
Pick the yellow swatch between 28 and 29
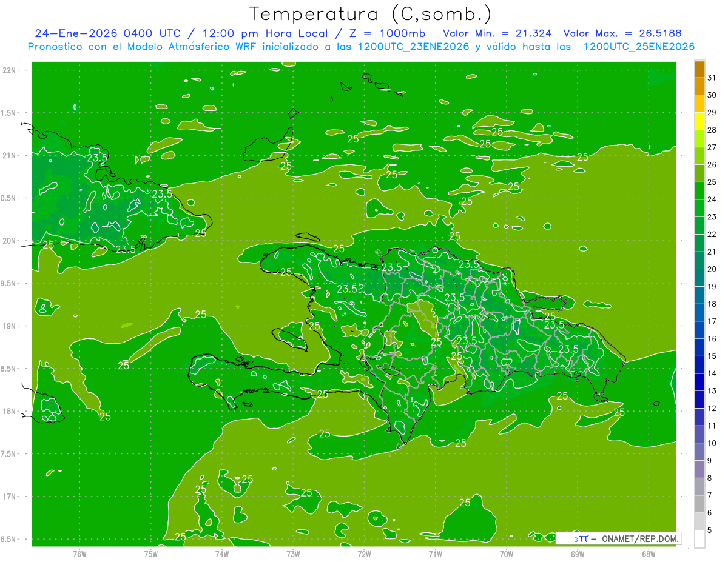(699, 121)
